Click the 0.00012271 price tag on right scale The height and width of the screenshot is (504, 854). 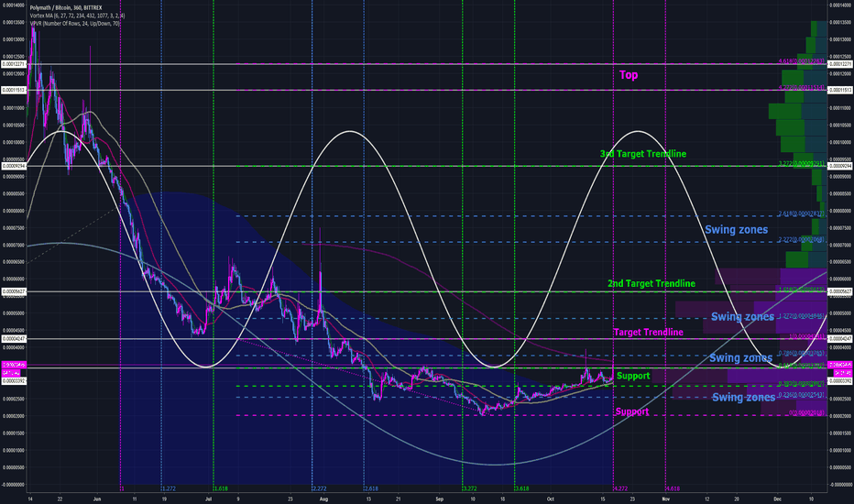coord(840,64)
